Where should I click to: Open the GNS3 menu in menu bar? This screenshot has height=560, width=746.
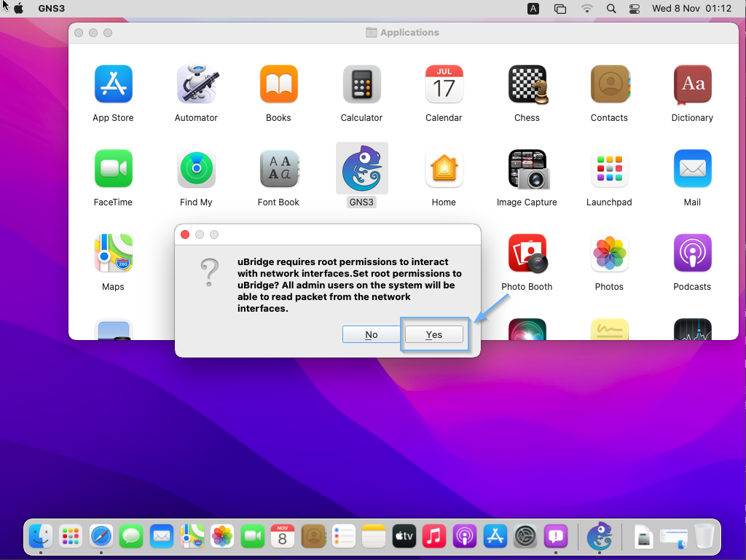tap(50, 9)
